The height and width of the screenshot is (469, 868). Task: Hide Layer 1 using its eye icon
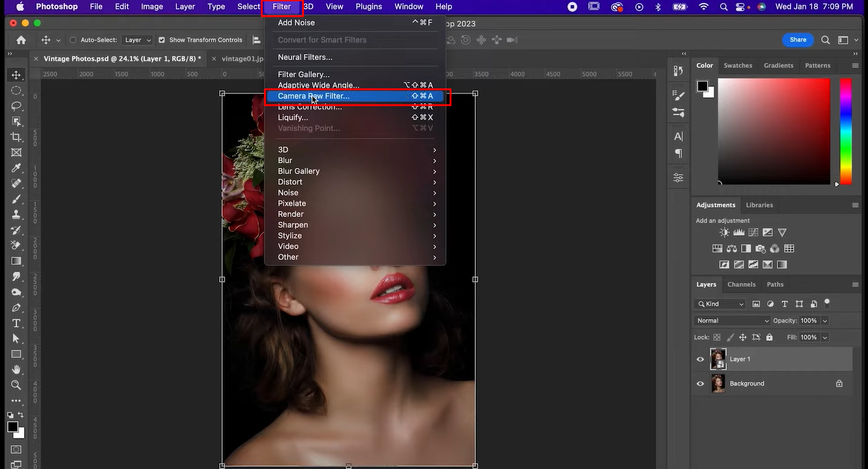coord(700,359)
